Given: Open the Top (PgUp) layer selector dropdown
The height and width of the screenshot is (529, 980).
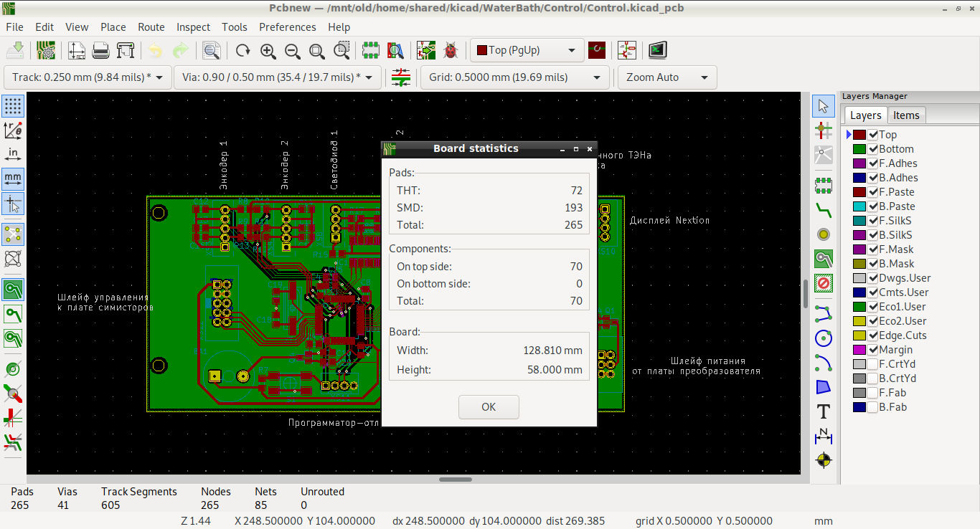Looking at the screenshot, I should (x=525, y=50).
